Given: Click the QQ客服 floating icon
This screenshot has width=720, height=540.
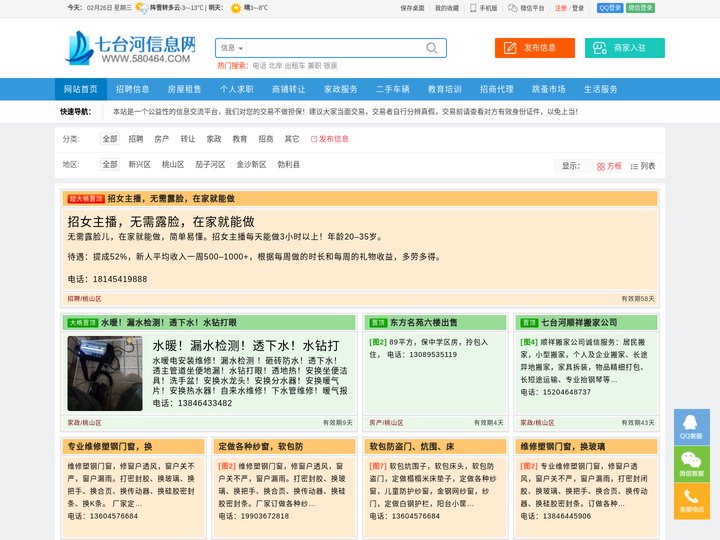Looking at the screenshot, I should pyautogui.click(x=692, y=427).
